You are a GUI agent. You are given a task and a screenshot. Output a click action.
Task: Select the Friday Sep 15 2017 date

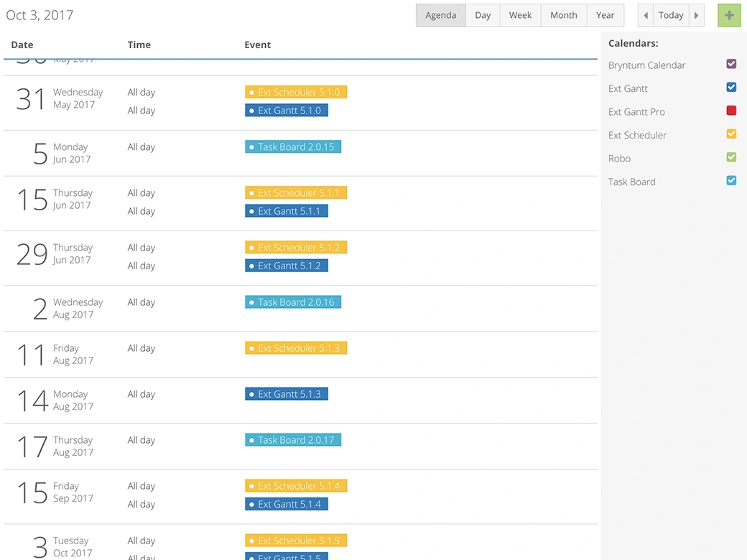[55, 493]
